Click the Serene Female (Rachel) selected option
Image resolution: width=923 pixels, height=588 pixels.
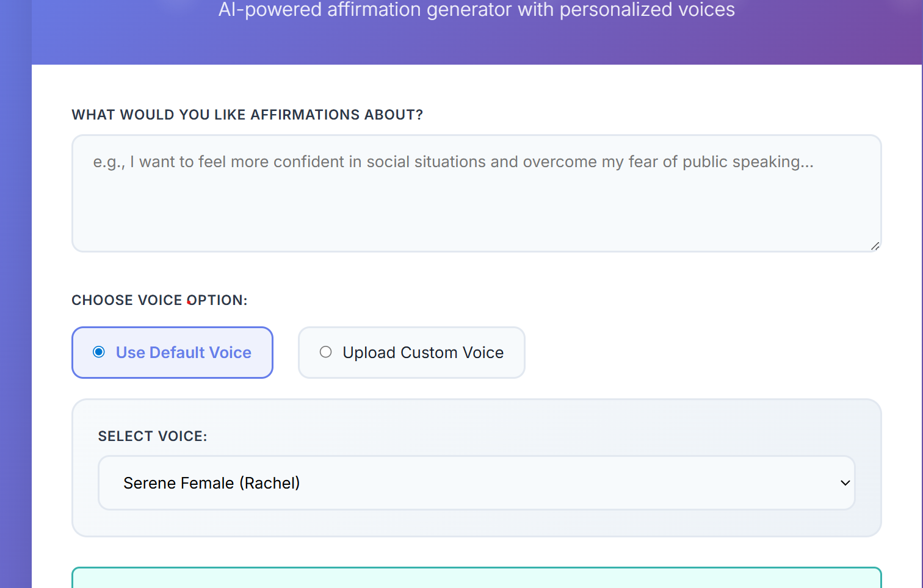(x=211, y=483)
